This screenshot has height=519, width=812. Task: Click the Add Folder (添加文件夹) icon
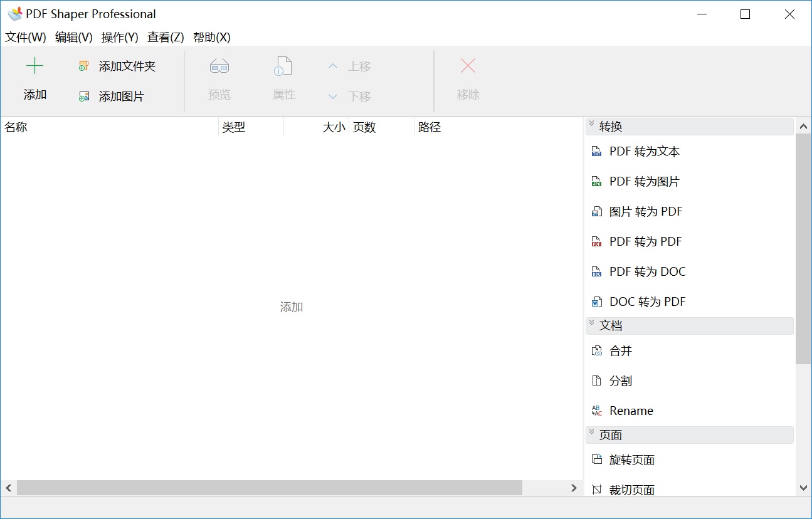pyautogui.click(x=83, y=66)
